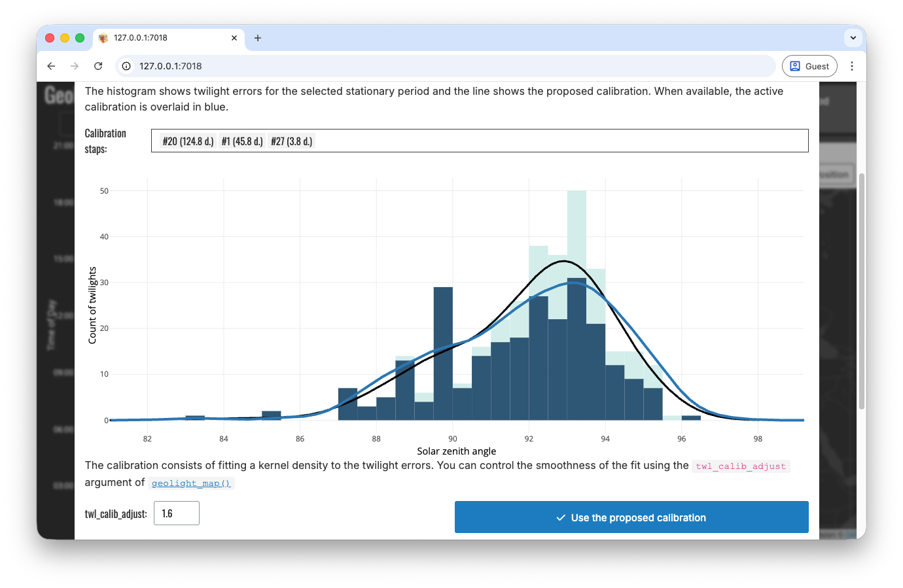
Task: Close the 127.0.0.1:7018 tab
Action: (x=234, y=38)
